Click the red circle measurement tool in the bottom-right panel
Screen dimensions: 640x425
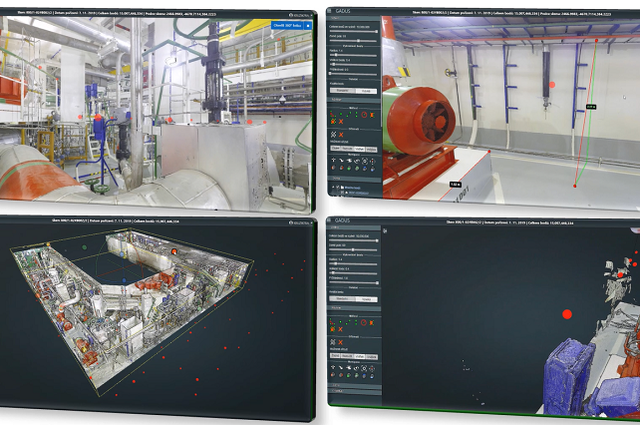[x=364, y=323]
